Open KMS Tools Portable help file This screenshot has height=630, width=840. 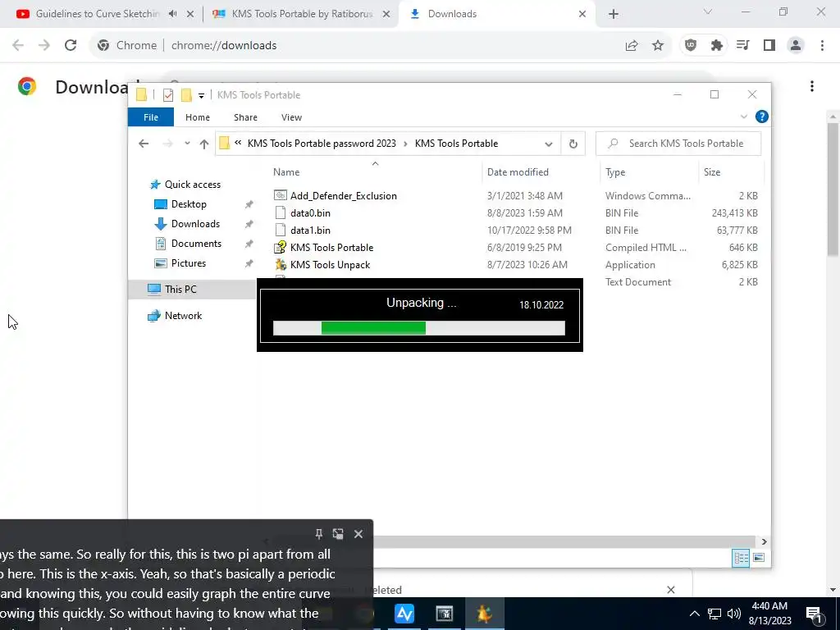click(331, 247)
